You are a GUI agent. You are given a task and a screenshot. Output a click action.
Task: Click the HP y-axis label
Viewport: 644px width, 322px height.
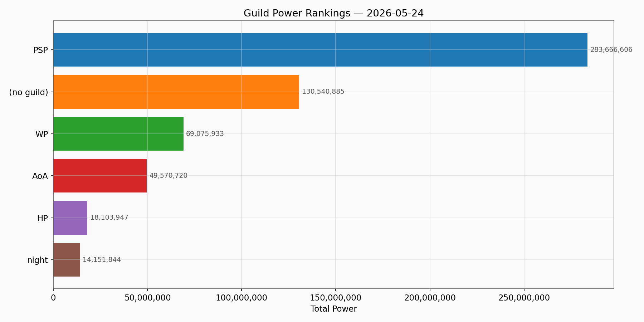point(43,218)
